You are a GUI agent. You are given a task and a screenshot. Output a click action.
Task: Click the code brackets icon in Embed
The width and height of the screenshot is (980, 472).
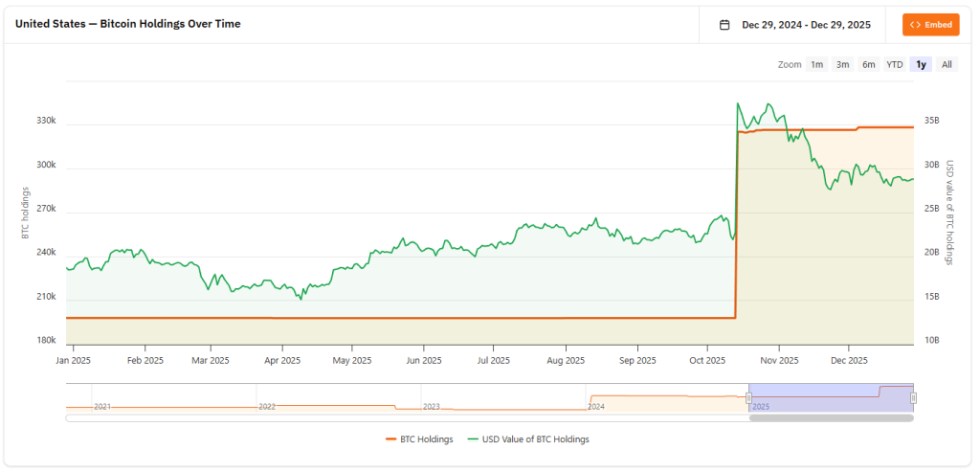tap(916, 25)
